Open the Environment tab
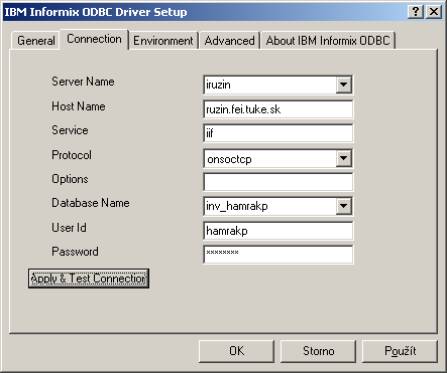The width and height of the screenshot is (447, 373). 163,41
